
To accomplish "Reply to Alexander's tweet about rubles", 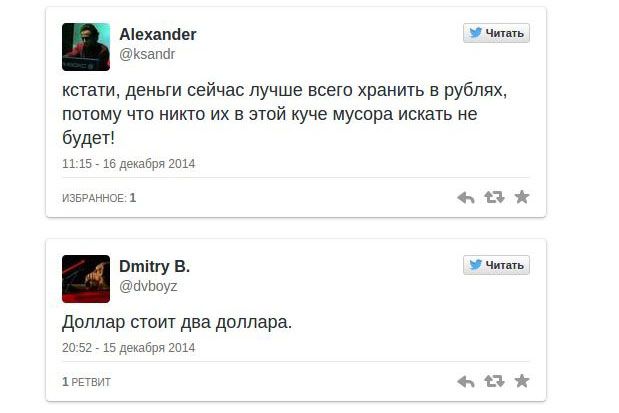I will click(465, 198).
